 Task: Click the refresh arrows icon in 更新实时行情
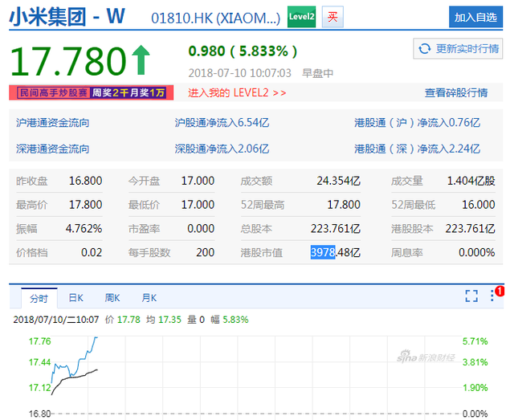point(424,49)
